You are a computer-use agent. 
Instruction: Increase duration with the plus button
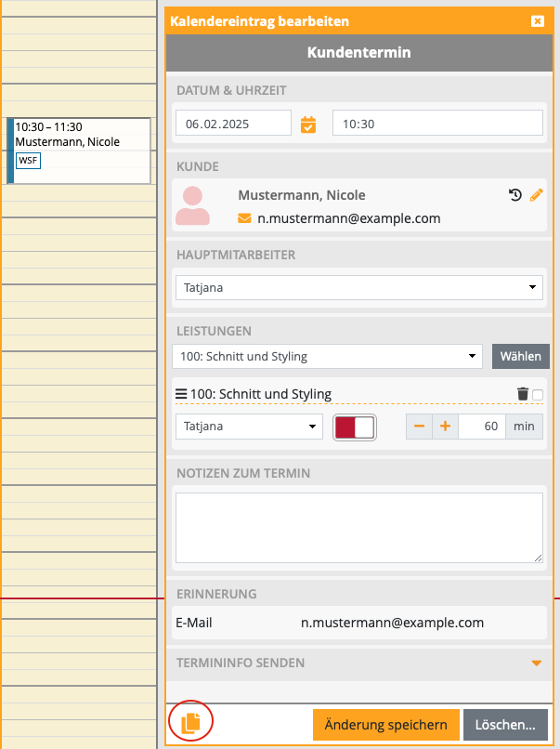445,427
